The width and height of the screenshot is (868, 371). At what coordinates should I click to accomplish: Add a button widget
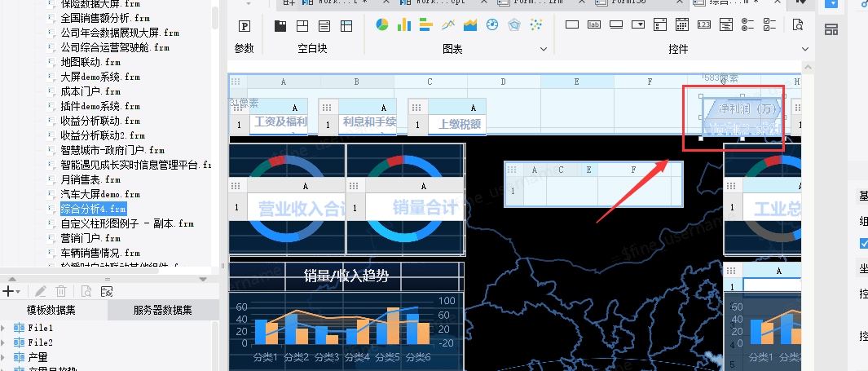[616, 25]
